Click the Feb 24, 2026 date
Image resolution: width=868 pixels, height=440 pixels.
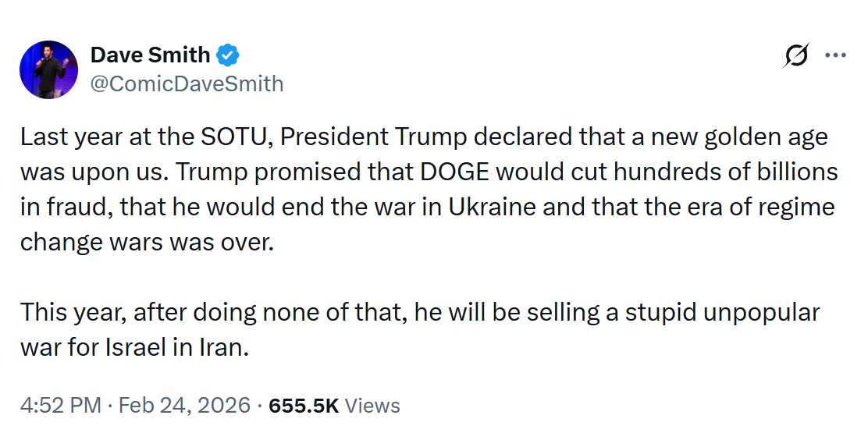point(183,406)
